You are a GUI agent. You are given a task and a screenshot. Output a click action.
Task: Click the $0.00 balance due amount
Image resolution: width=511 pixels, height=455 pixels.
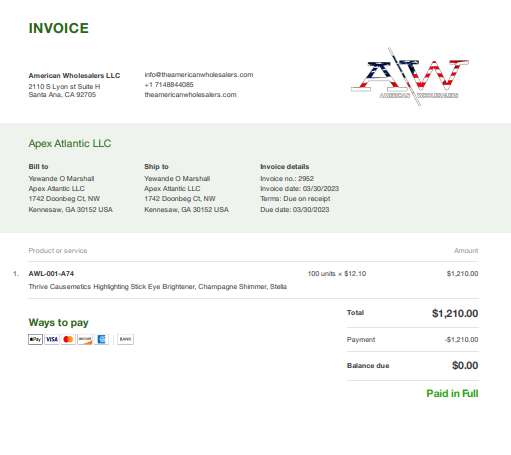tap(465, 365)
